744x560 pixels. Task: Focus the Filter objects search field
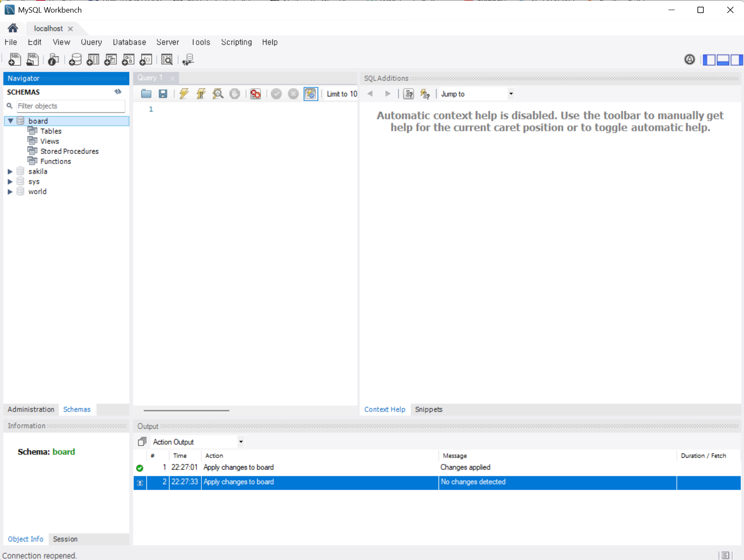[70, 106]
